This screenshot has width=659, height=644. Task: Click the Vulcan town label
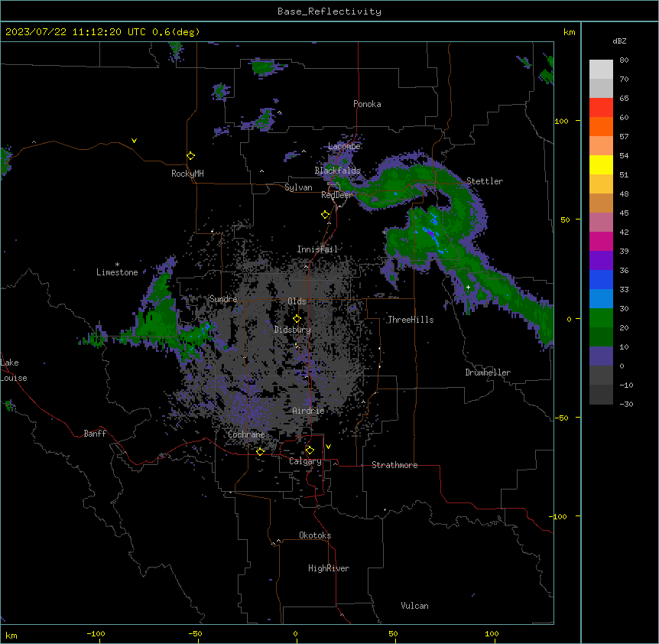point(415,606)
